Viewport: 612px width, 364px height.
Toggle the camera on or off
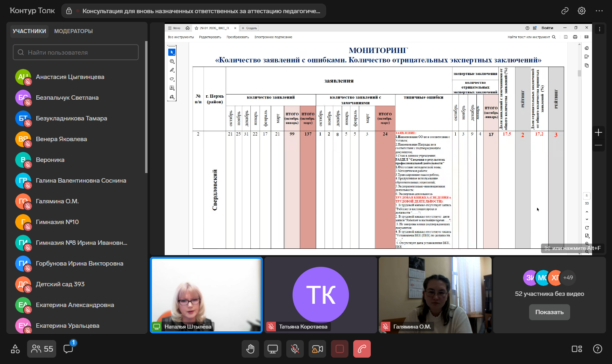click(x=317, y=349)
